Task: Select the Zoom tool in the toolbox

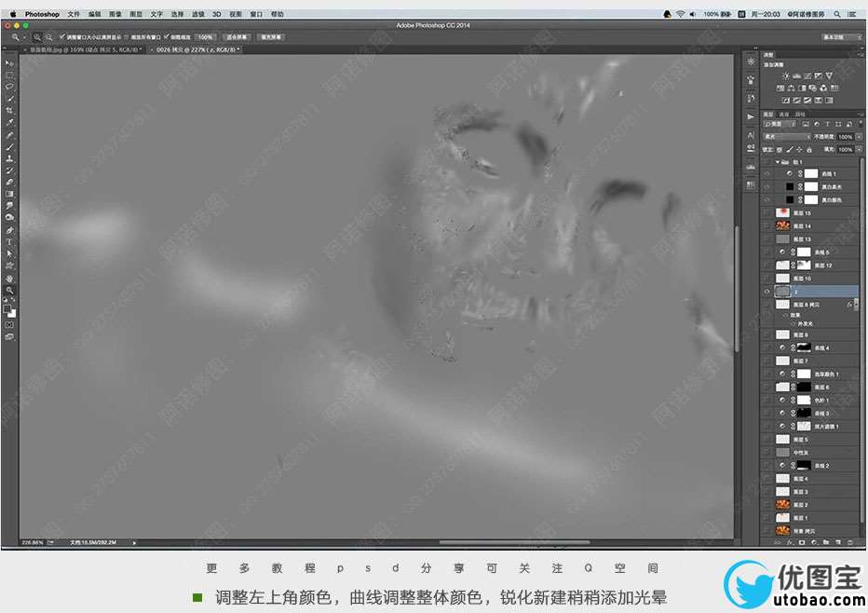Action: click(10, 290)
